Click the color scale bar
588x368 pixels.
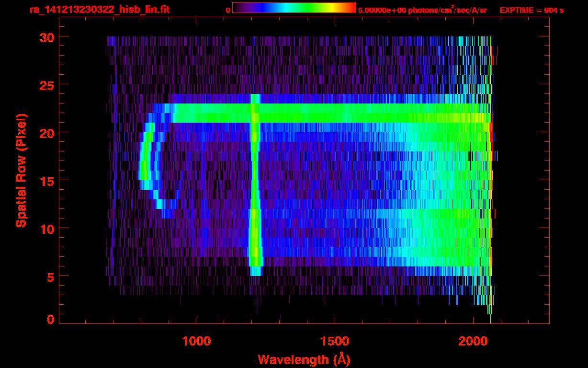click(x=294, y=8)
